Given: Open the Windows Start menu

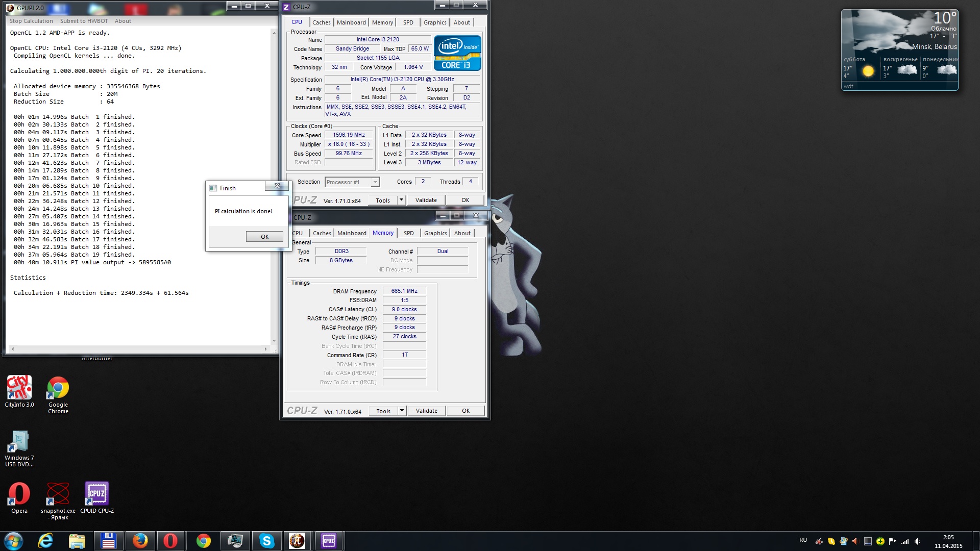Looking at the screenshot, I should coord(13,541).
